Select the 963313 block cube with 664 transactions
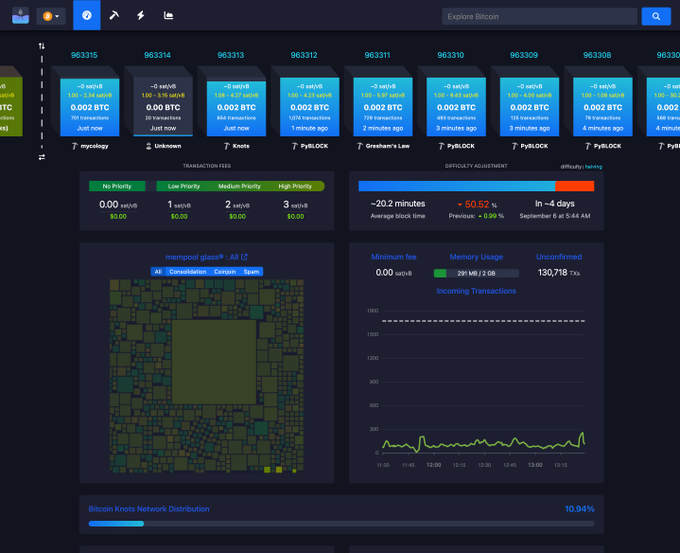The image size is (680, 553). 236,107
